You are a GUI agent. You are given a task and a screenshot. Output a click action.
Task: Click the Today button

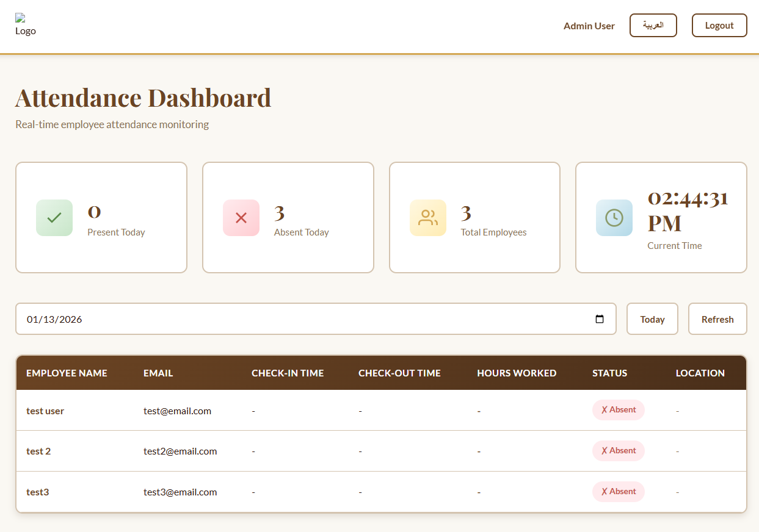pos(652,319)
